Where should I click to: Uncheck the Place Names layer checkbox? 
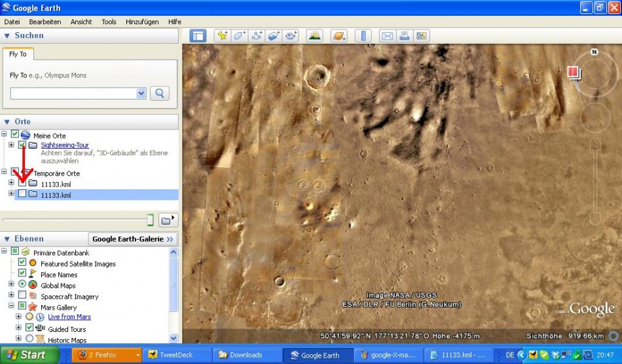coord(22,274)
